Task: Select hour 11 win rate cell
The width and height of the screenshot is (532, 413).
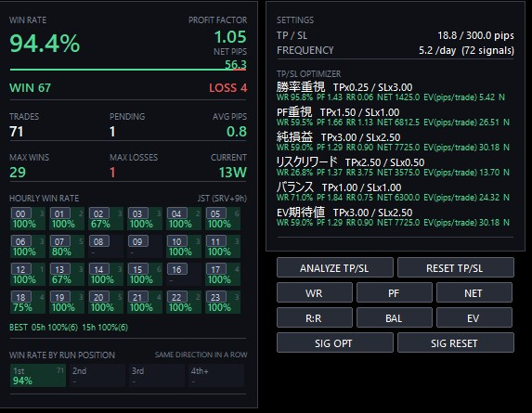Action: [223, 247]
